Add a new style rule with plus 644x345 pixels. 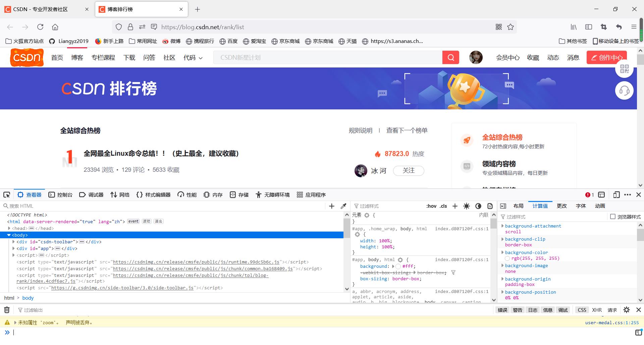(x=455, y=206)
